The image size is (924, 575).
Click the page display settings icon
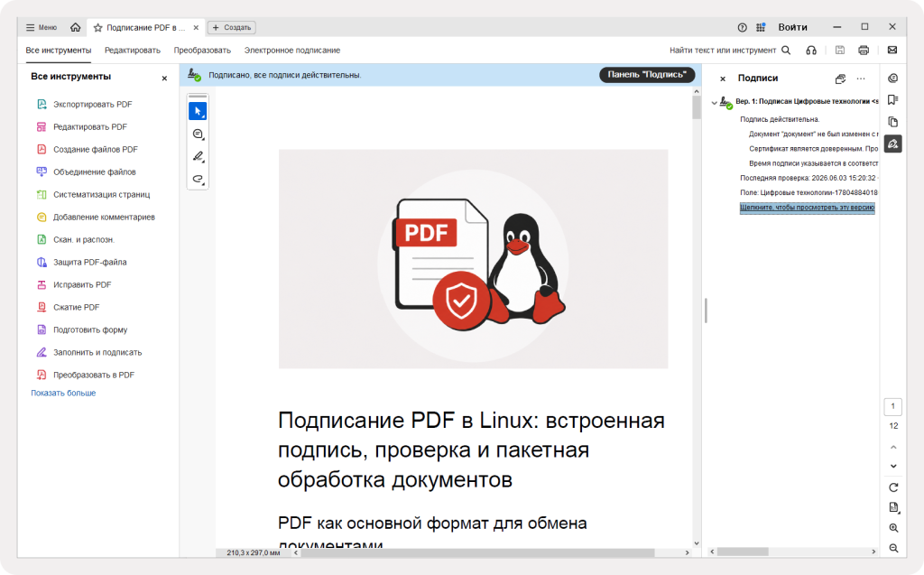(x=893, y=508)
